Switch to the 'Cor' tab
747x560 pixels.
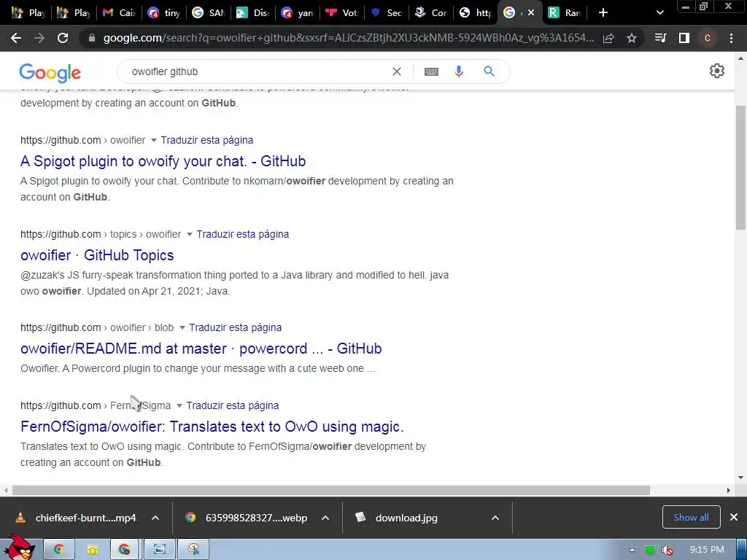tap(431, 12)
